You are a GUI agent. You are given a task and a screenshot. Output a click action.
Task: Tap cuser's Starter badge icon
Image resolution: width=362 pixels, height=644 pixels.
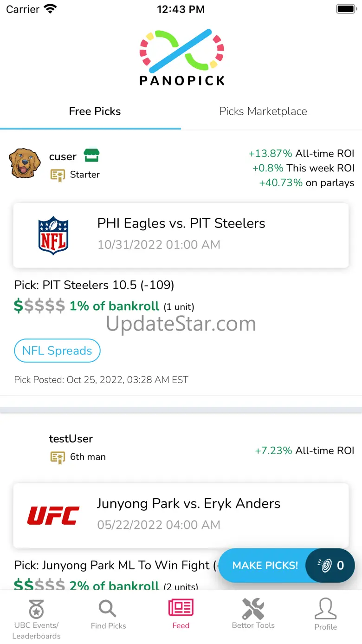58,175
